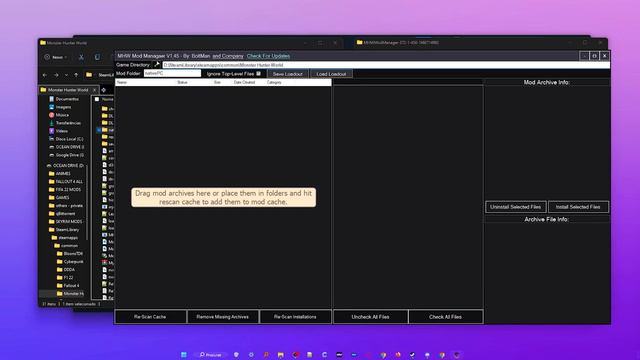Select Disco Local (C:) in the sidebar

pos(66,139)
